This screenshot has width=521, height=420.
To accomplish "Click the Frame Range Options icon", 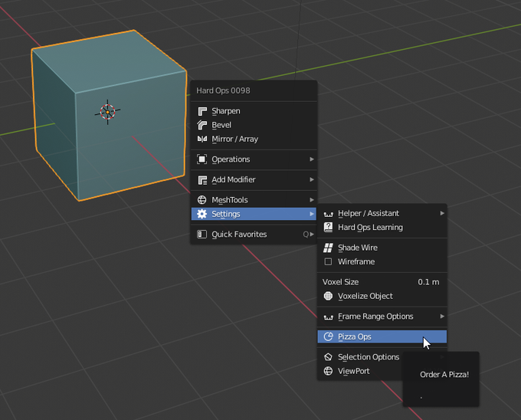I will (x=328, y=317).
